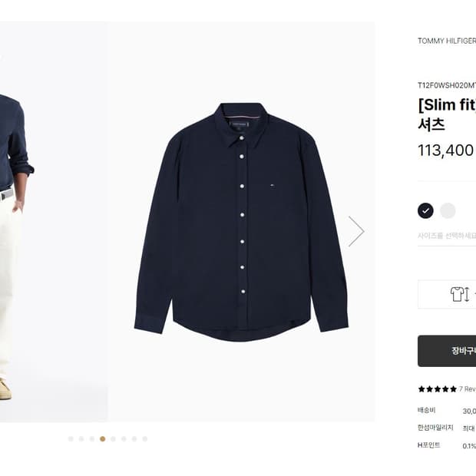
Task: Select the active fourth pagination dot
Action: (x=103, y=439)
